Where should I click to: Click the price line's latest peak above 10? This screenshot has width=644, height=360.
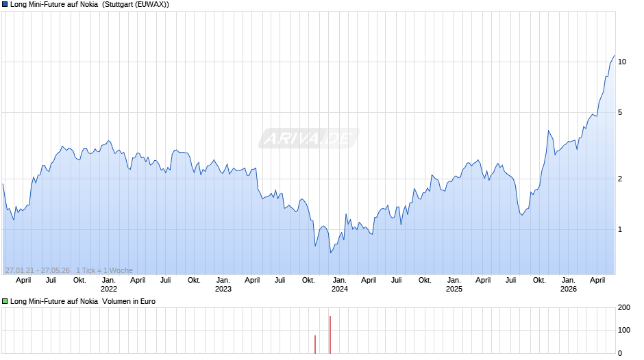pyautogui.click(x=615, y=55)
